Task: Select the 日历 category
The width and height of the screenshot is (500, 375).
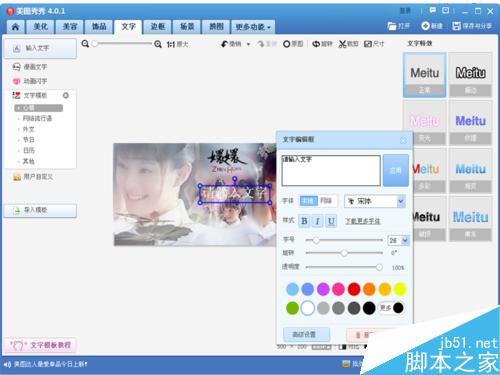Action: 29,150
